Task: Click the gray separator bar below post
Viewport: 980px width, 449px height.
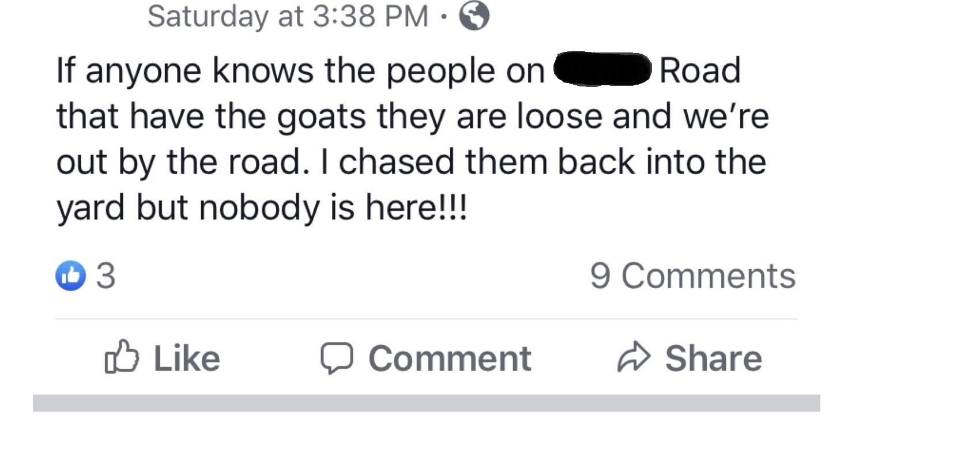Action: (x=426, y=403)
